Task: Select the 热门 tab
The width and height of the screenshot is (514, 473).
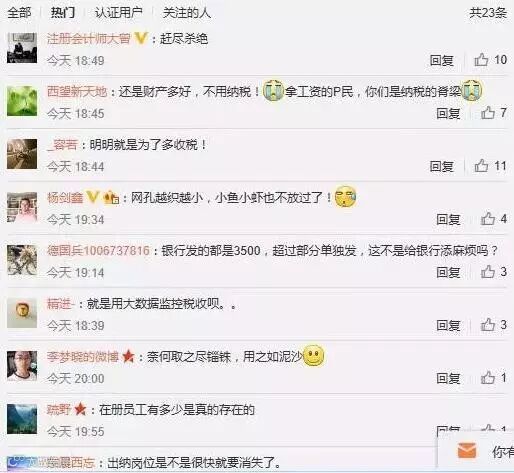Action: coord(63,13)
